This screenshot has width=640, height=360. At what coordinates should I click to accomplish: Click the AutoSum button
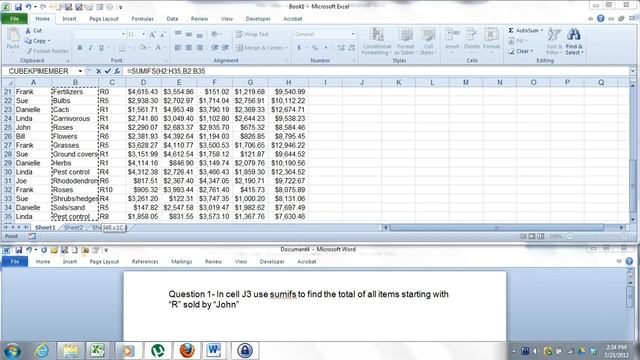tap(523, 31)
